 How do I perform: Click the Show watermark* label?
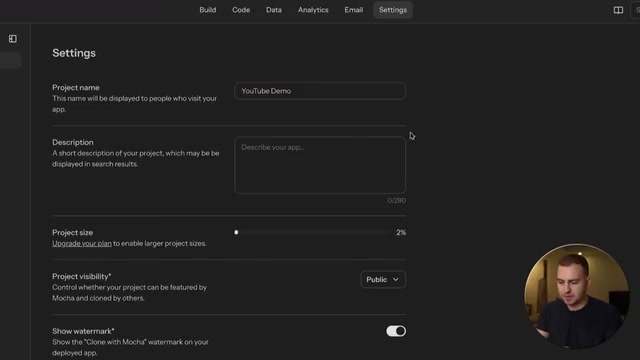pyautogui.click(x=83, y=331)
